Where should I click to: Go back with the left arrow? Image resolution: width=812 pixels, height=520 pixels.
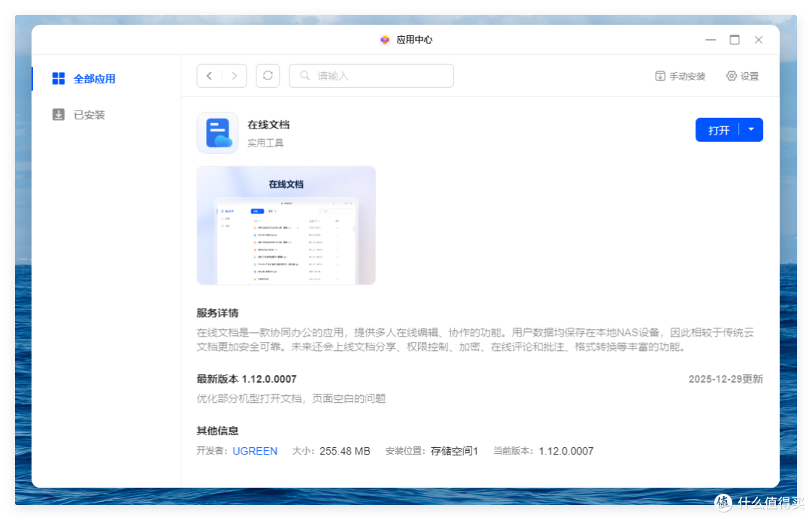pos(209,76)
